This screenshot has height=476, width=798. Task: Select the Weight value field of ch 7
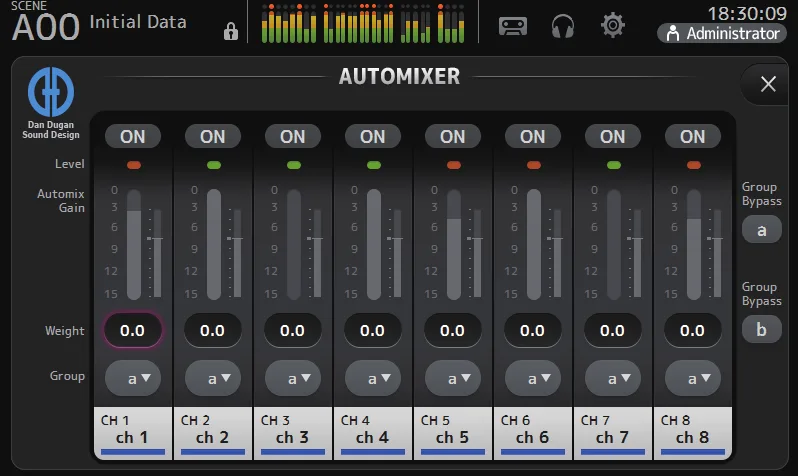[x=612, y=330]
